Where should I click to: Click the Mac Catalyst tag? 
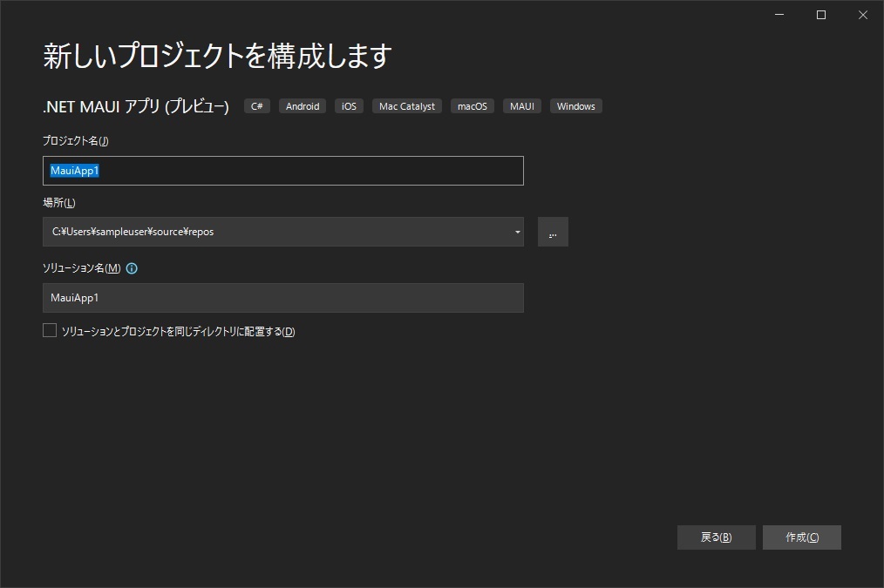(x=407, y=106)
